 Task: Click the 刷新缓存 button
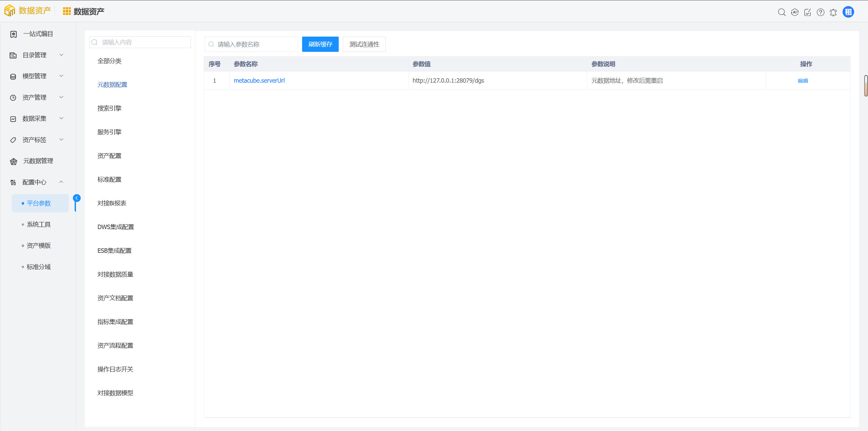coord(320,44)
